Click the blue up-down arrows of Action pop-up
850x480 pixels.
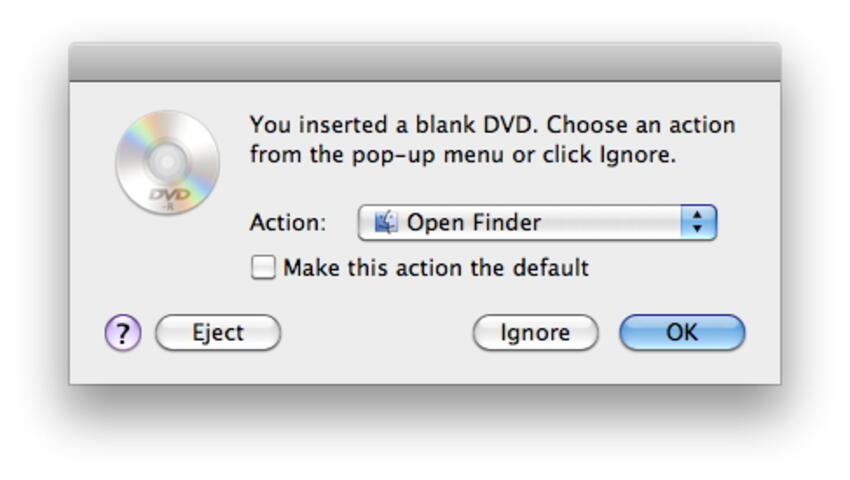coord(698,222)
